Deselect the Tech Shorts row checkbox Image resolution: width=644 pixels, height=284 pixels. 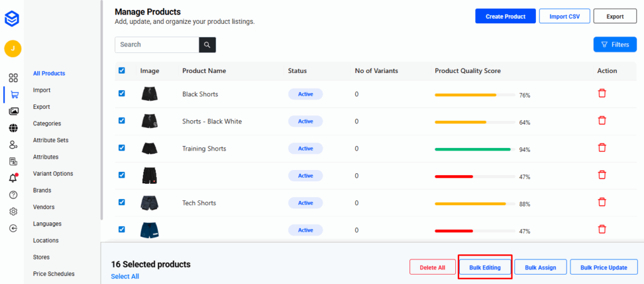[x=122, y=202]
